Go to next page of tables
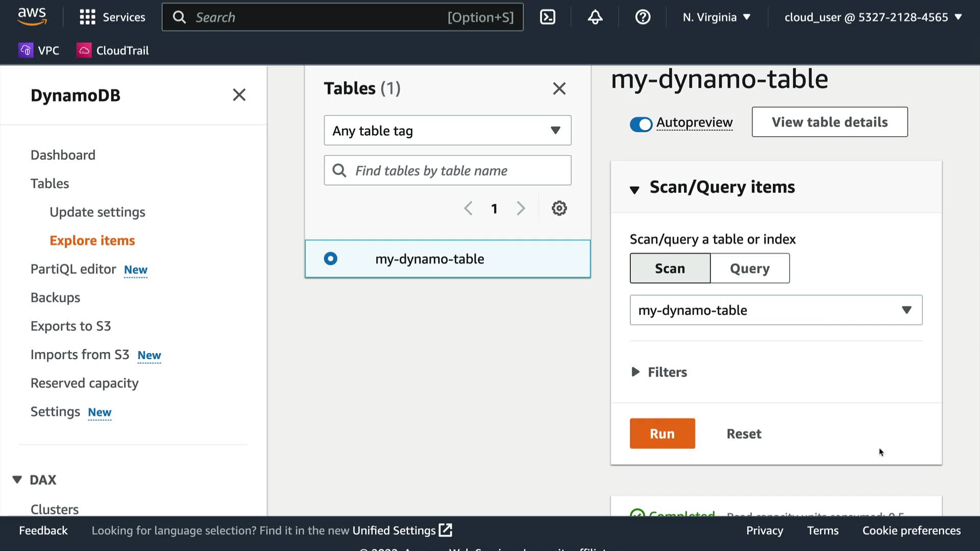Viewport: 980px width, 551px height. click(520, 208)
